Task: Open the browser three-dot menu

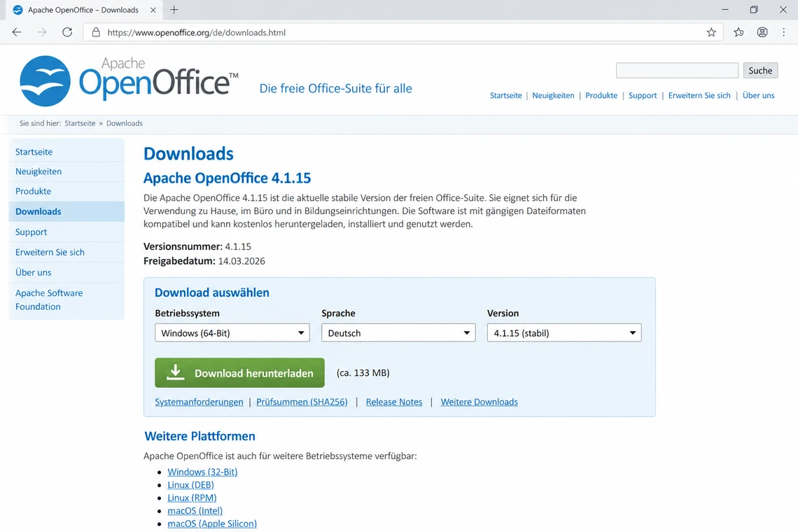Action: click(784, 32)
